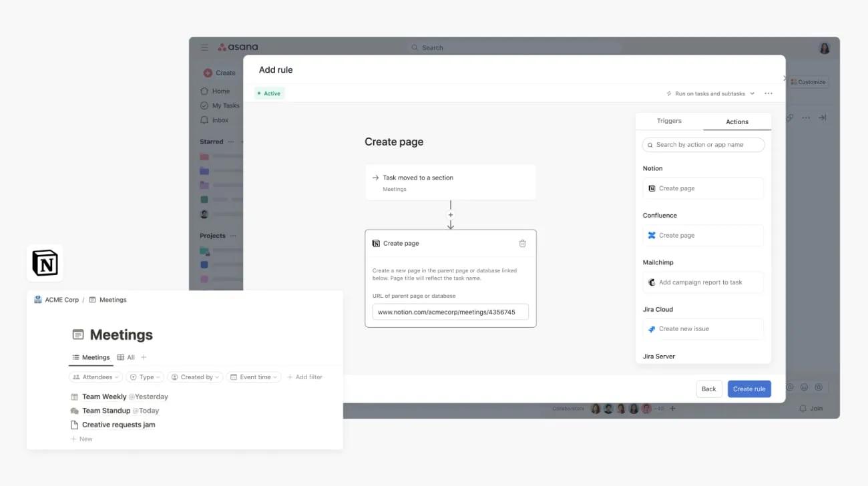The height and width of the screenshot is (486, 868).
Task: Toggle the rule's Active status
Action: (x=268, y=93)
